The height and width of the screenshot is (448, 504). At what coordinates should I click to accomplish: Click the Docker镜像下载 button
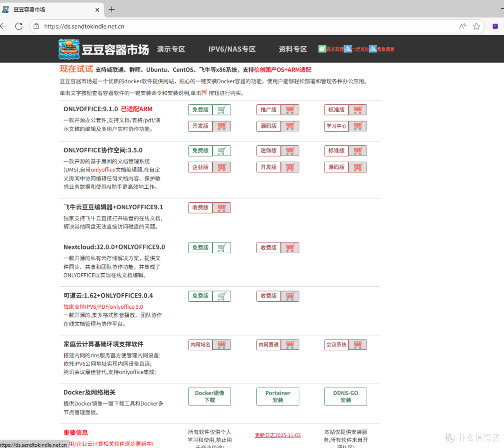210,397
